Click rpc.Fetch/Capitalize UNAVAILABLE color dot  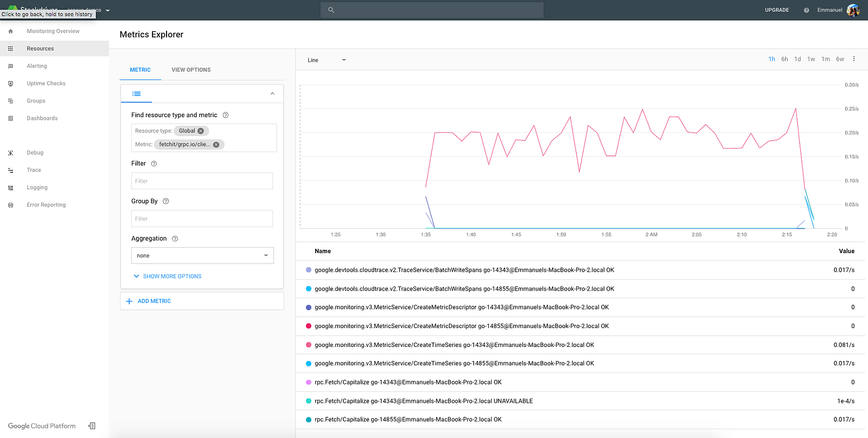[309, 401]
